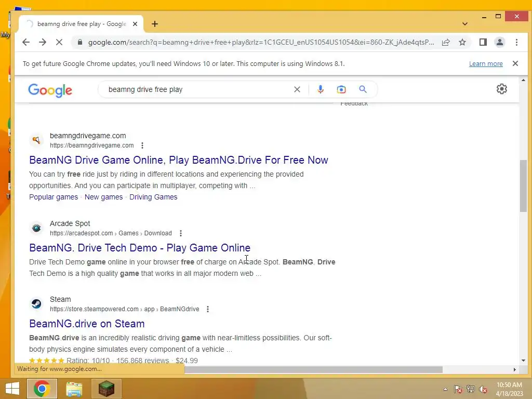Open a new browser tab
This screenshot has height=399, width=532.
coord(155,24)
